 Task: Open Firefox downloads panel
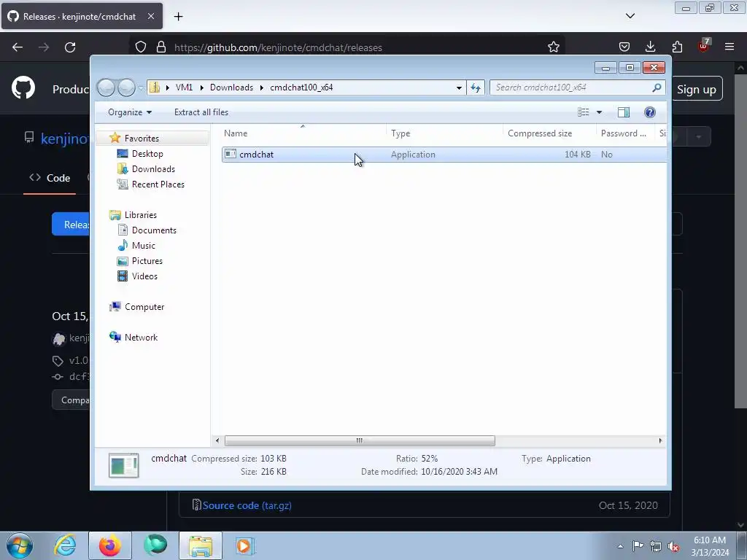click(650, 47)
